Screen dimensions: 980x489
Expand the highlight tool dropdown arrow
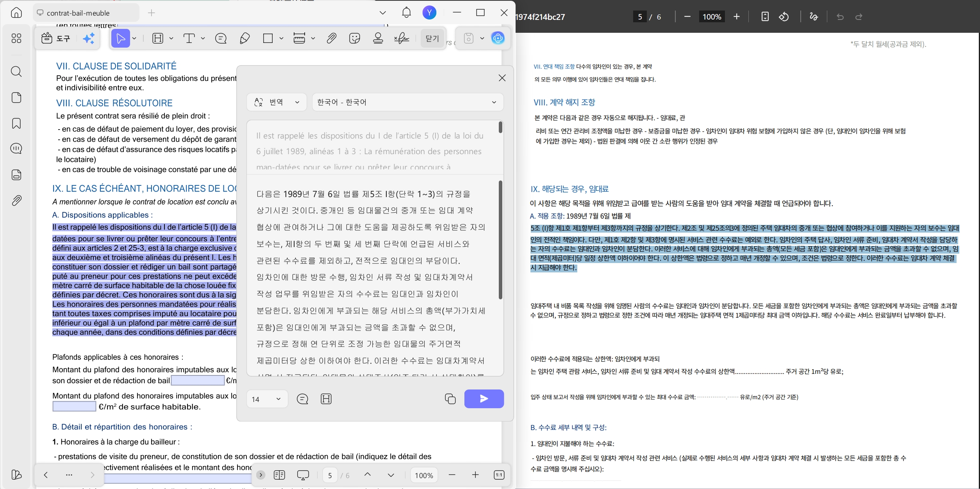[x=171, y=38]
